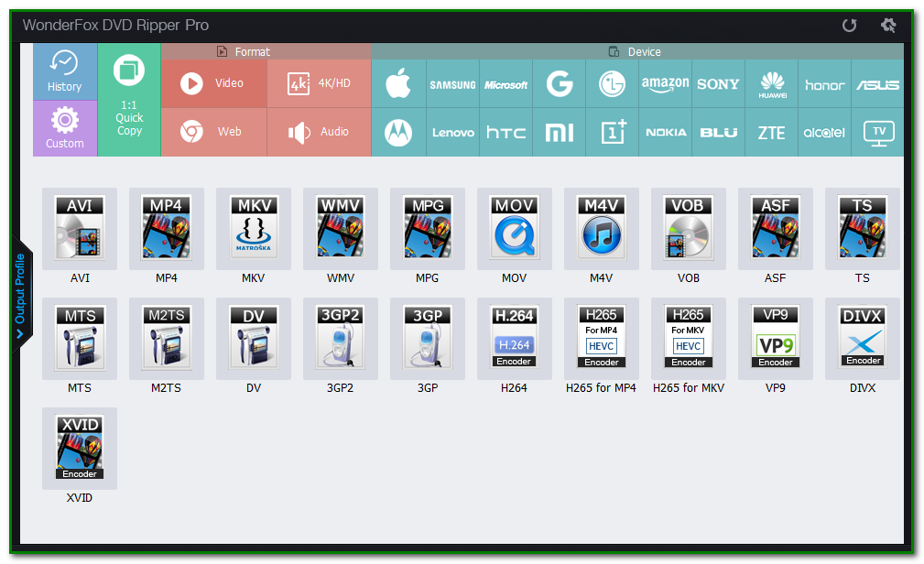924x564 pixels.
Task: Select the Xiaomi MI device icon
Action: point(559,133)
